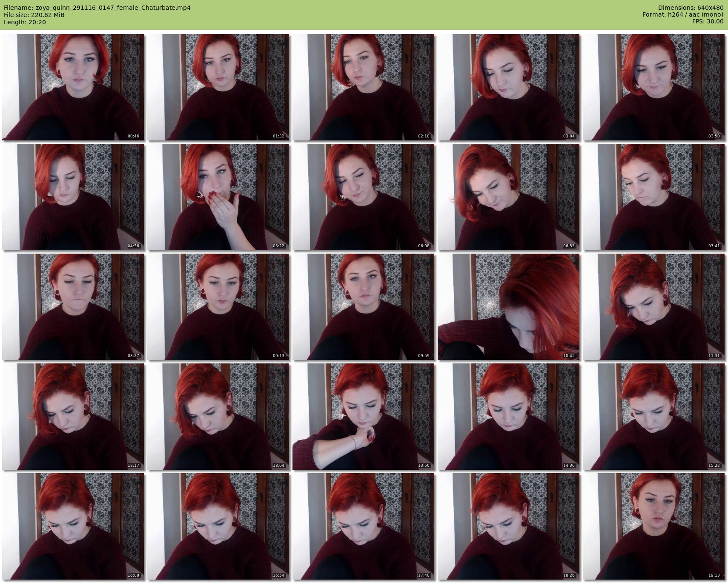Open the frame stamped 04:36
Viewport: 728px width, 583px height.
pos(73,197)
